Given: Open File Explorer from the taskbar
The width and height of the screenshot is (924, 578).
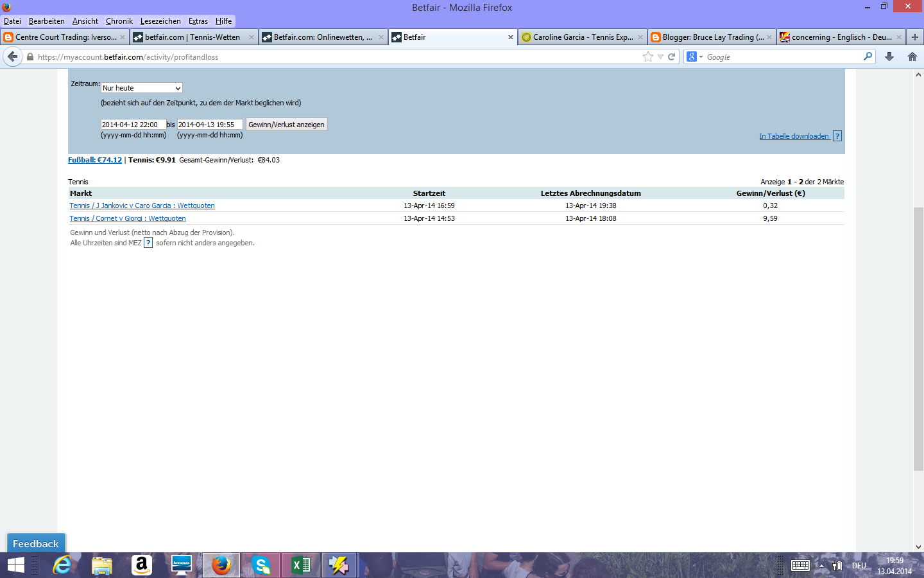Looking at the screenshot, I should pos(102,565).
